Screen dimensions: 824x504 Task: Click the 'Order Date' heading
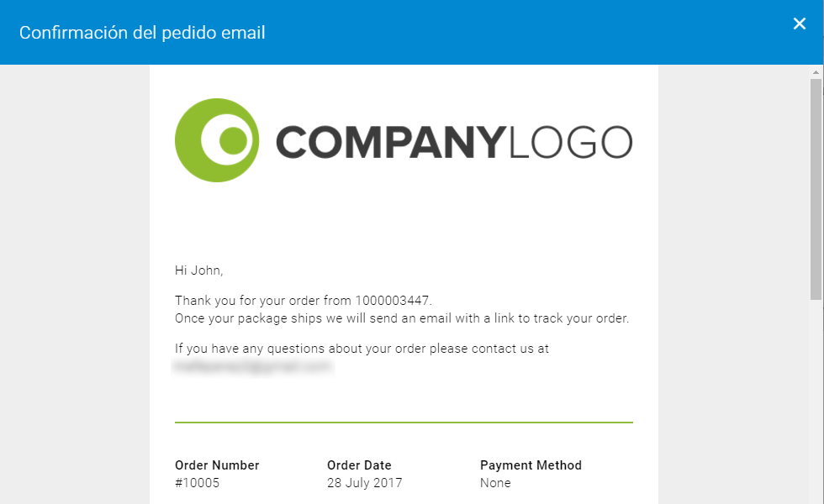pos(359,465)
